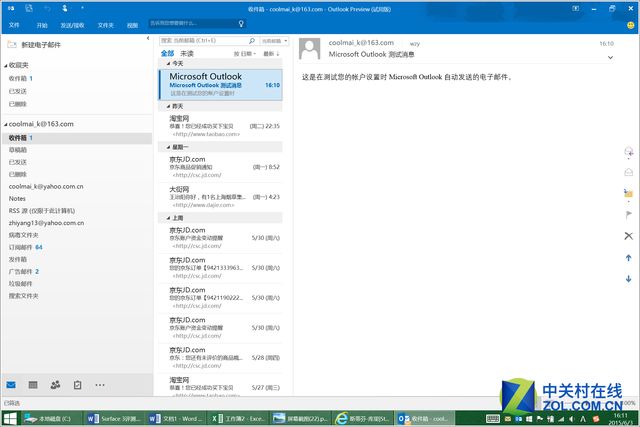Select the 订阅邮件 folder with 64 unread

[x=25, y=247]
